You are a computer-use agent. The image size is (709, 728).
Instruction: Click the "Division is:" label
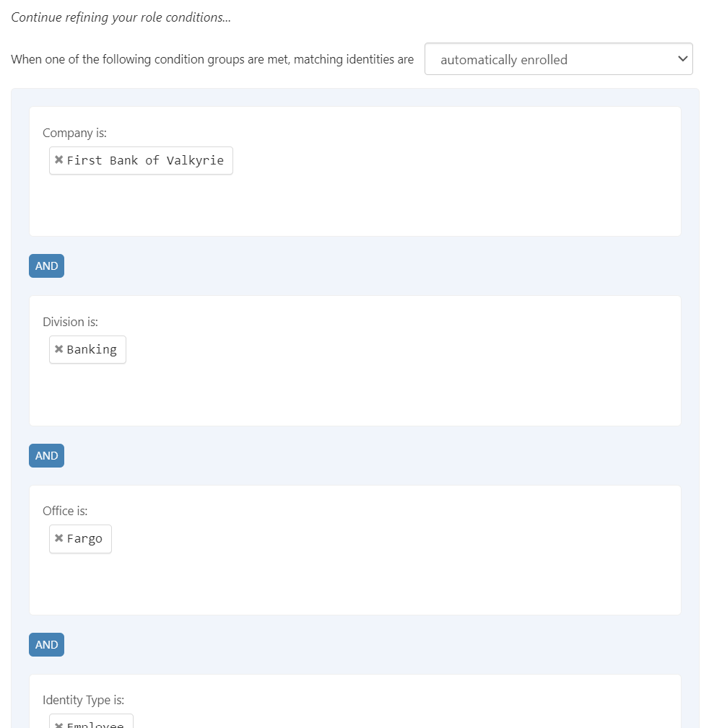click(x=70, y=322)
